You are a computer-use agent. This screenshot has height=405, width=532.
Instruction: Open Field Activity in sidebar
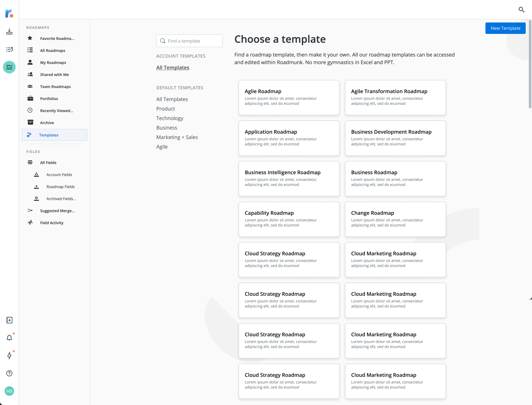52,223
